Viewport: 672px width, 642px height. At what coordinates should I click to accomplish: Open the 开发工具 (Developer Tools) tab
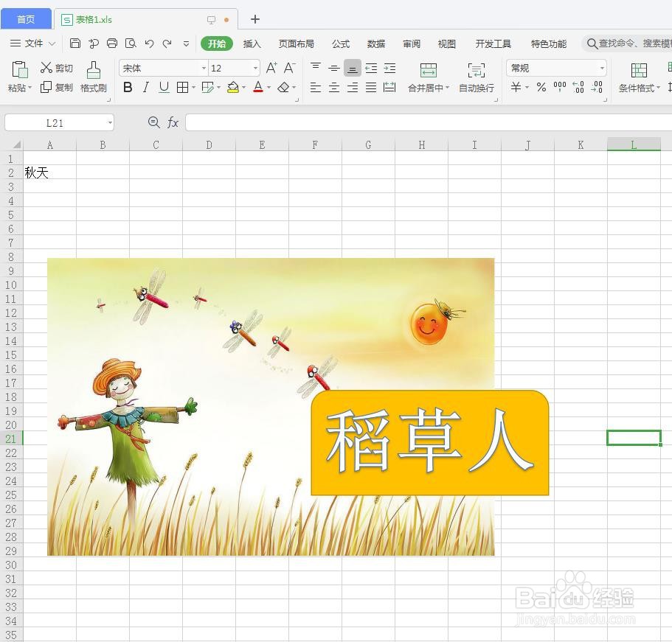tap(493, 43)
